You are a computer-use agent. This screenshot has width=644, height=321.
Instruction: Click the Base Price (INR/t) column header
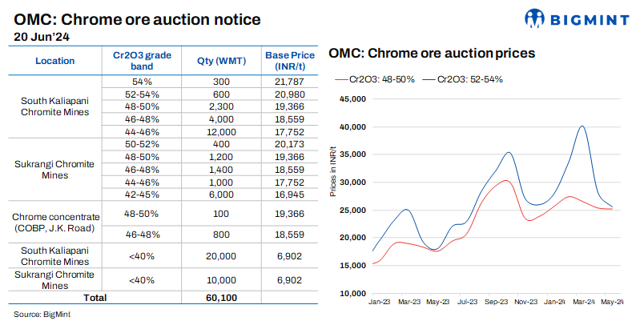(x=288, y=61)
